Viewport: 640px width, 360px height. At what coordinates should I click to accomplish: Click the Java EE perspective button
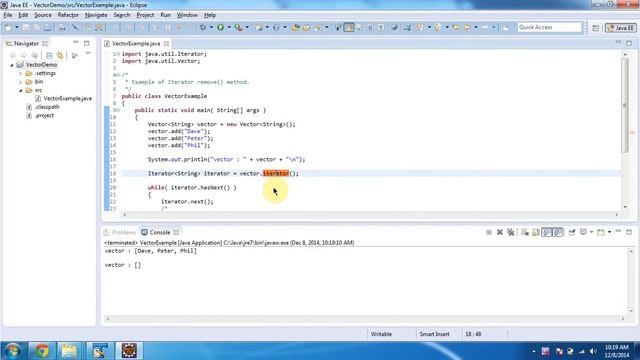point(620,28)
